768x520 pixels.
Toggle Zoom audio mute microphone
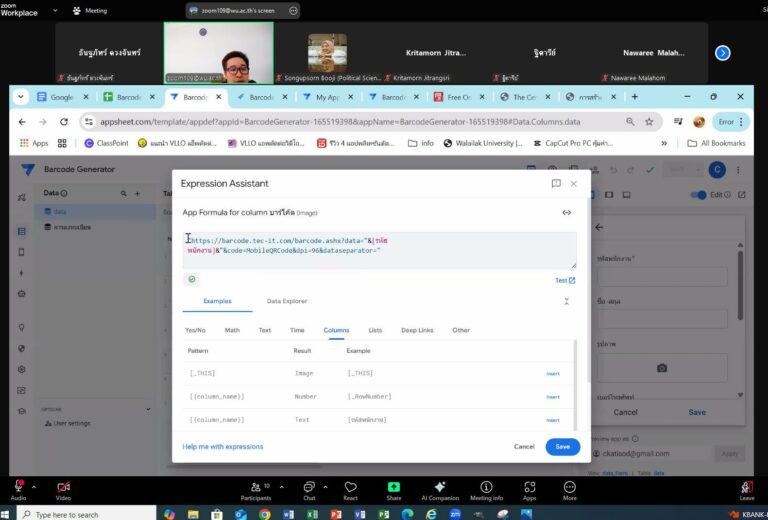18,489
